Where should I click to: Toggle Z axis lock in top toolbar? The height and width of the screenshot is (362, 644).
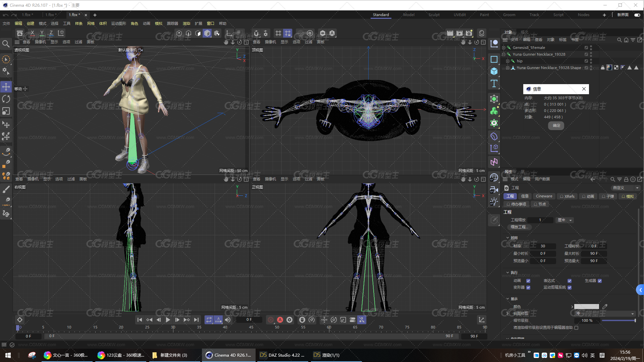point(51,33)
